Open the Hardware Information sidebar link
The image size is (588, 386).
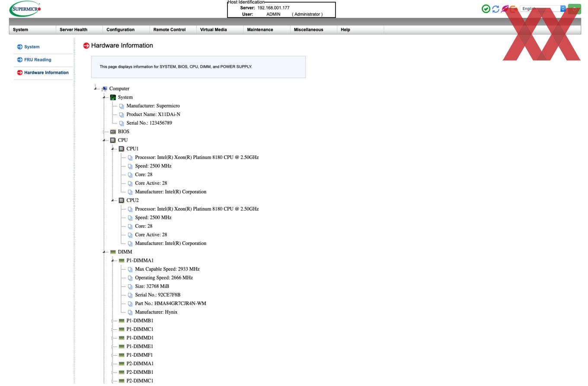pos(46,73)
